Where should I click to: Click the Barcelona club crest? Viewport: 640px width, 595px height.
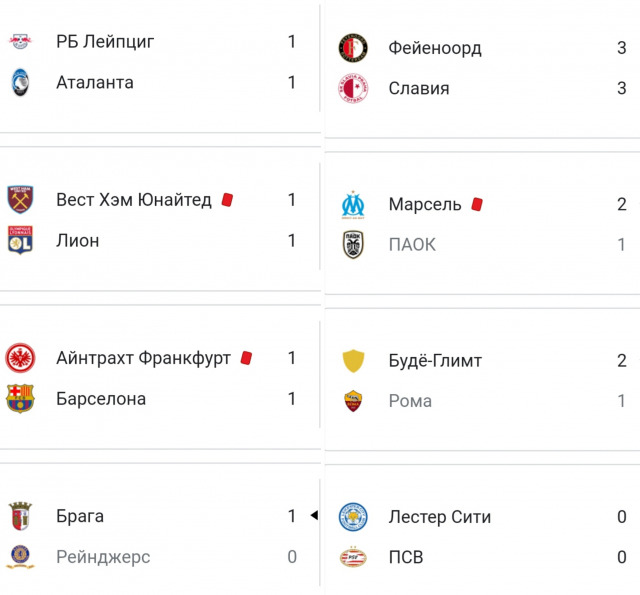20,399
